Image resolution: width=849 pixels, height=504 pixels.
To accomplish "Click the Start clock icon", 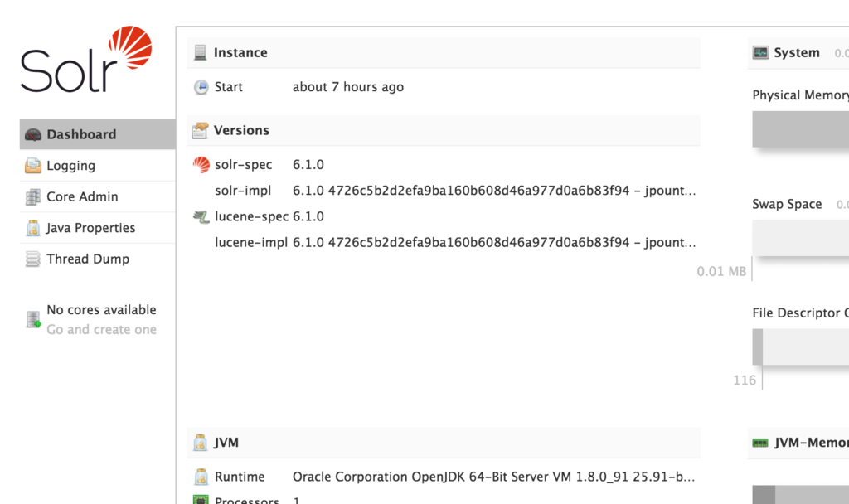I will [x=201, y=87].
